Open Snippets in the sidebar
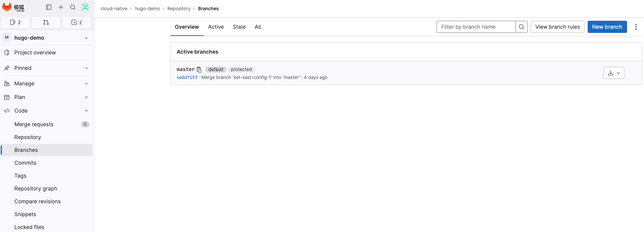The height and width of the screenshot is (232, 644). click(47, 214)
